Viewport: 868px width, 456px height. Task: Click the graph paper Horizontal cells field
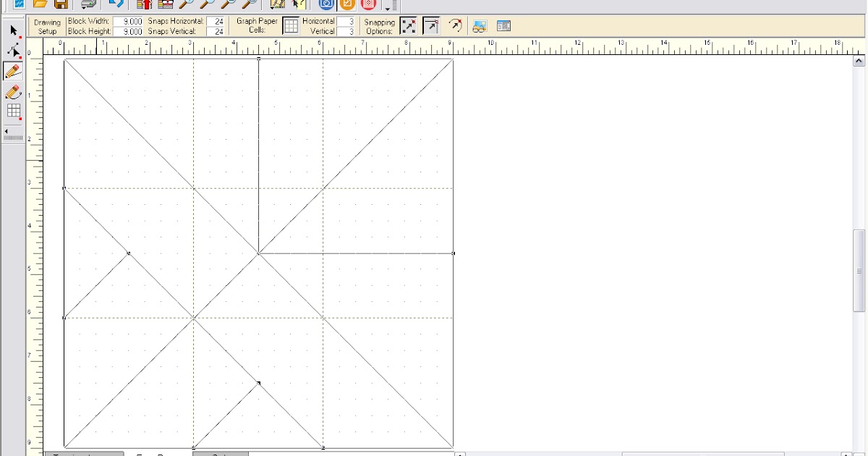(346, 22)
